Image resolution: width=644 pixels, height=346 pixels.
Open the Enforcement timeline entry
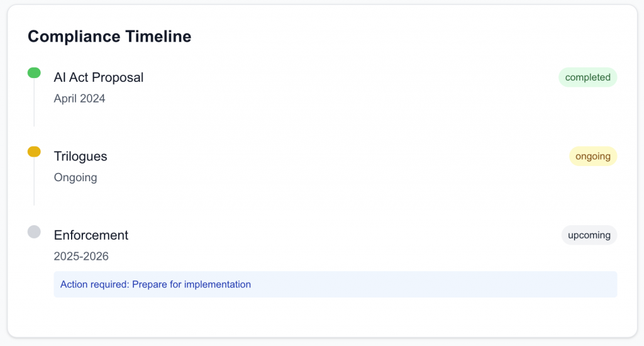pos(91,235)
